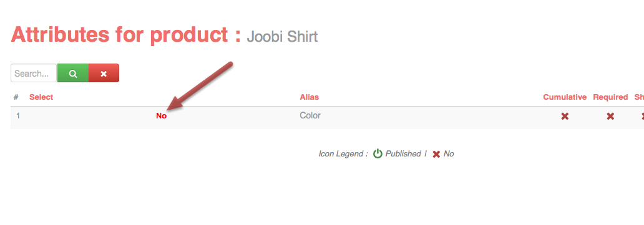Focus the Search input field

tap(34, 73)
